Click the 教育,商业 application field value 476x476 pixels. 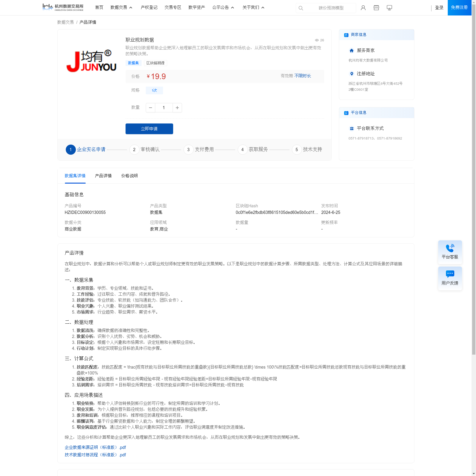159,229
